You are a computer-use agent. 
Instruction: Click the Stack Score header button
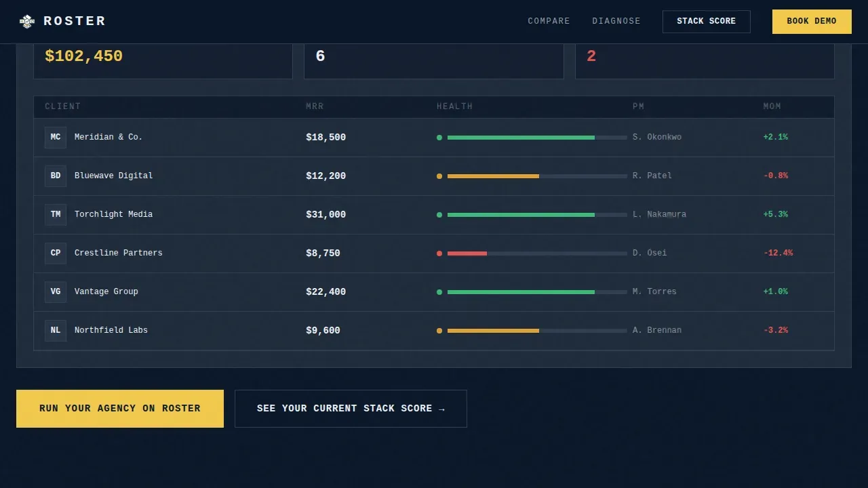pos(707,22)
